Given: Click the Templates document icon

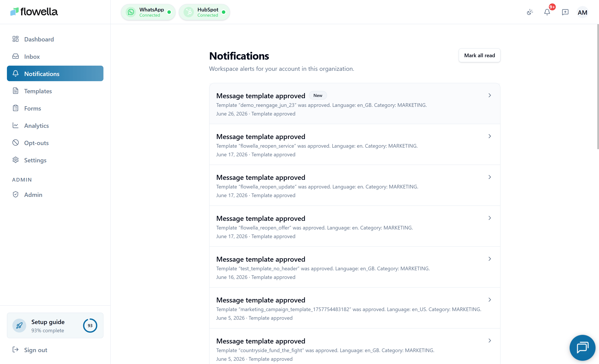Looking at the screenshot, I should (16, 91).
